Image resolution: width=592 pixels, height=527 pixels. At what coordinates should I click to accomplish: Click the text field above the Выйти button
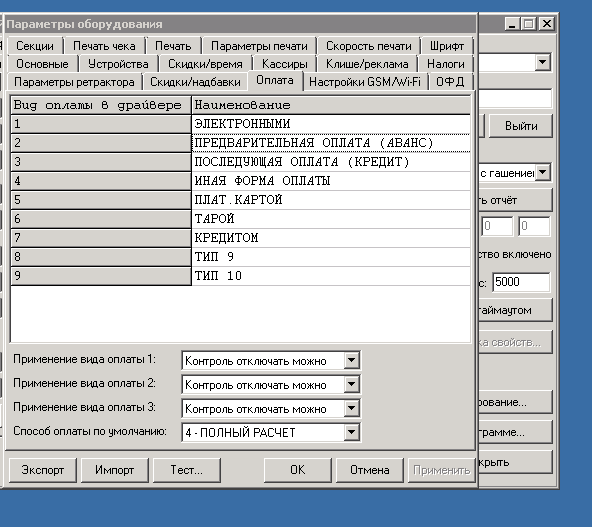(x=515, y=99)
